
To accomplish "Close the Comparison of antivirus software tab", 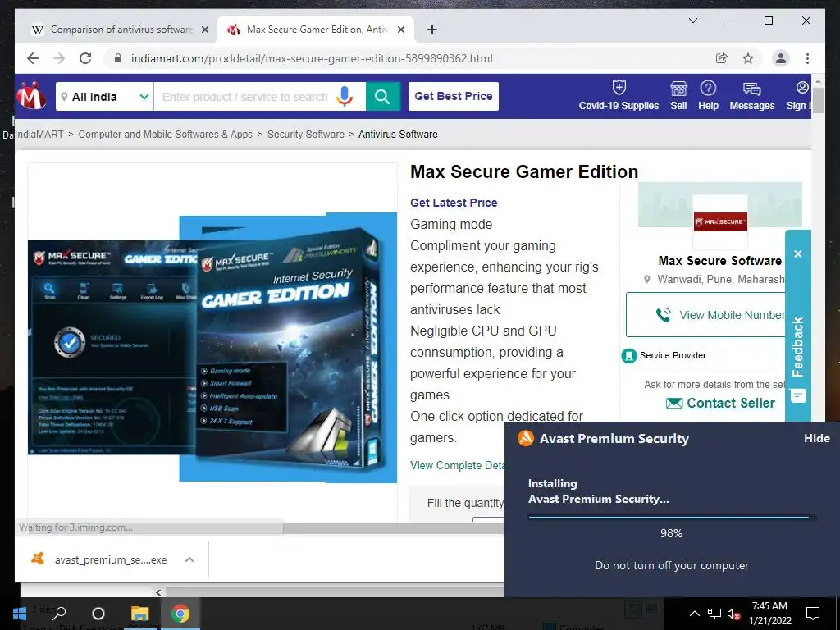I will click(x=204, y=30).
